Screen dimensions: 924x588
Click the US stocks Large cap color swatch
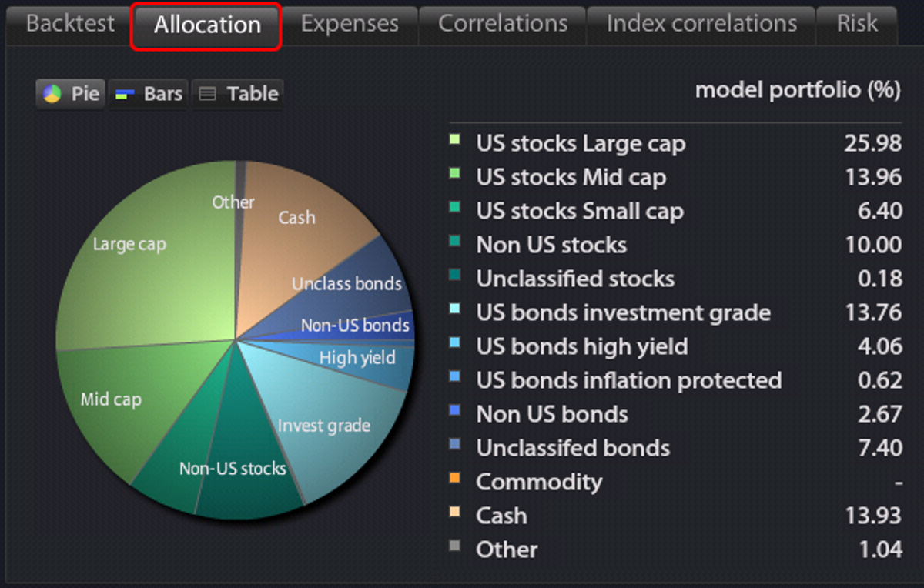coord(454,140)
